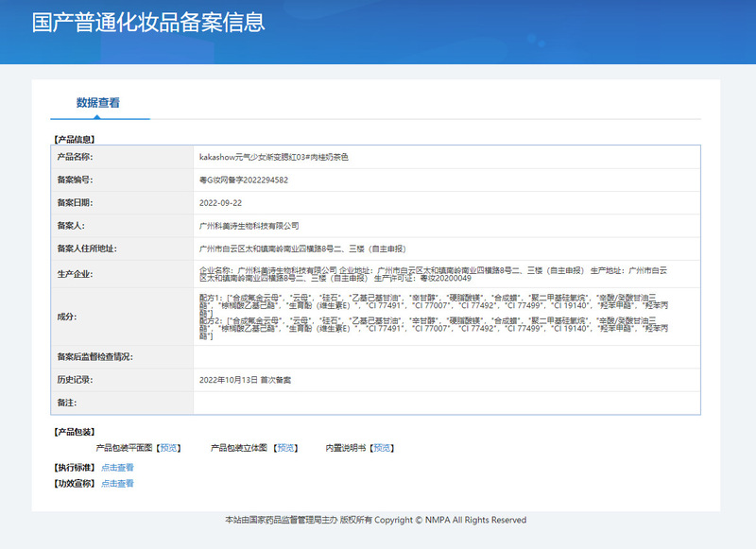This screenshot has width=756, height=549.
Task: Click the filing date 2022-09-22
Action: 220,203
